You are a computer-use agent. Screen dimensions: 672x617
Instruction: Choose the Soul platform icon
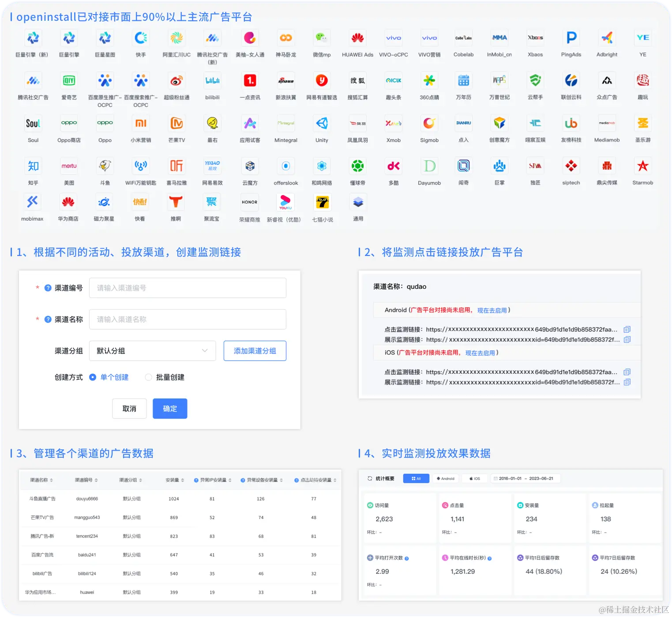(x=33, y=124)
